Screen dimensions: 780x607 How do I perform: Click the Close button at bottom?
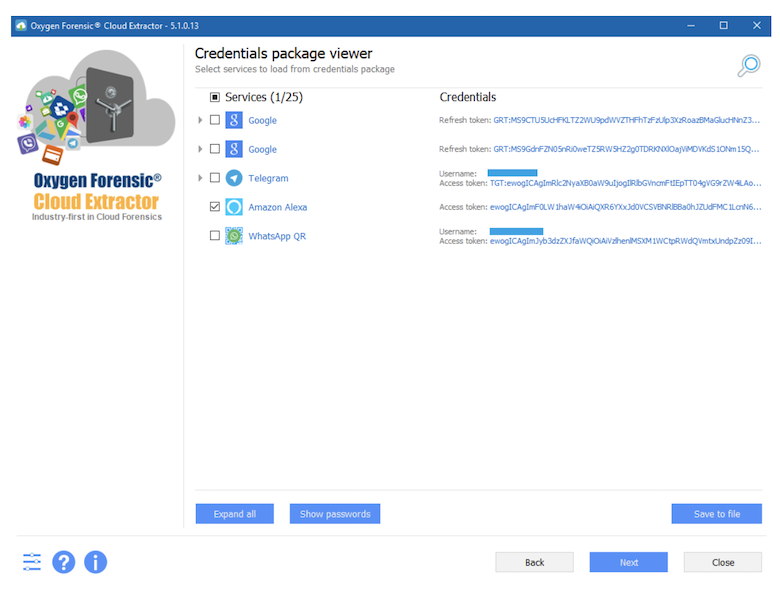pos(723,562)
